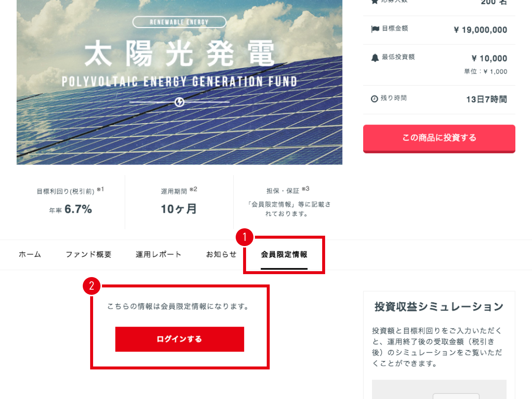Click the bell icon beside 最低投資額
This screenshot has width=532, height=399.
point(375,58)
